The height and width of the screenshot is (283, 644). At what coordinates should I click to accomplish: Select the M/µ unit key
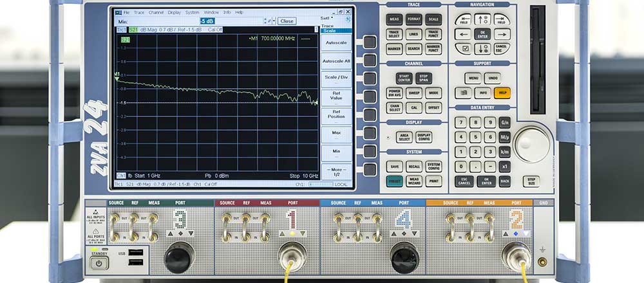tap(504, 137)
